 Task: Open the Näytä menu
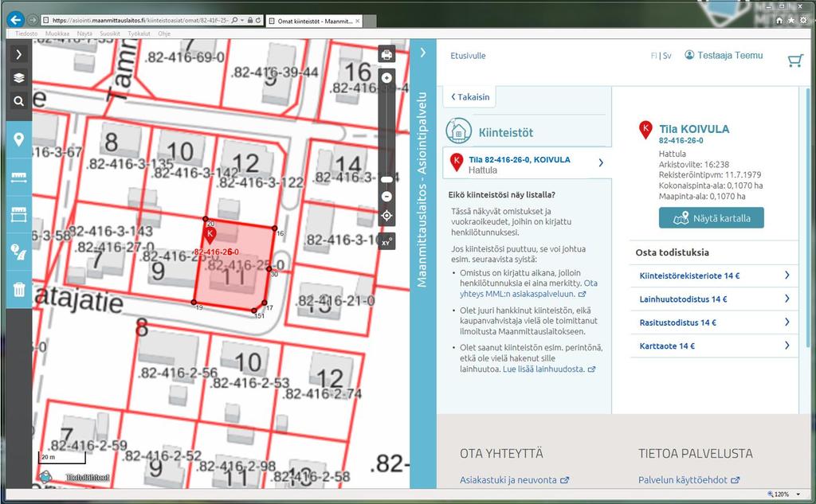[x=84, y=33]
